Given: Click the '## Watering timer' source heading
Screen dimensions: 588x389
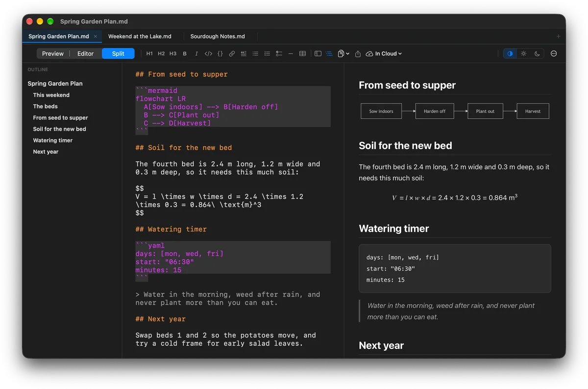Looking at the screenshot, I should (x=171, y=229).
